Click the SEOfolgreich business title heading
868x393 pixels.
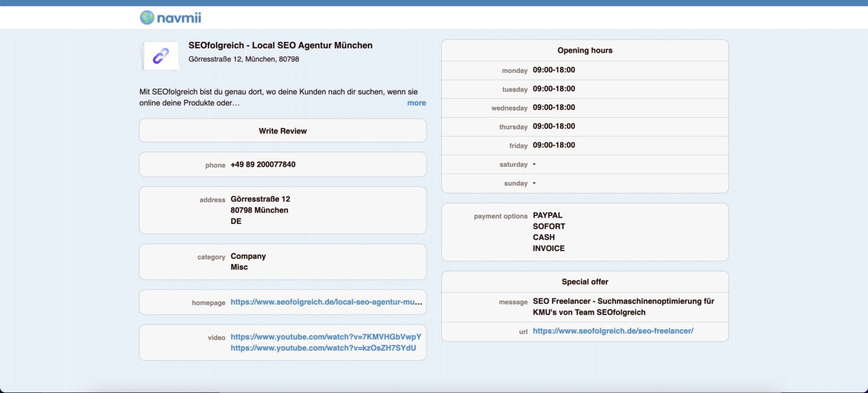(x=280, y=45)
